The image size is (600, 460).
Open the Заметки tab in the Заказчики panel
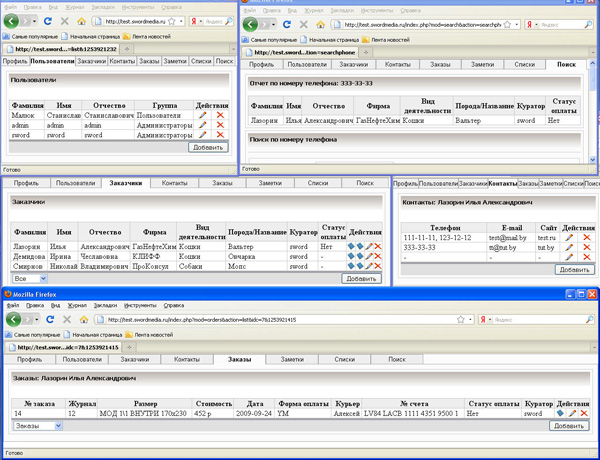click(271, 184)
